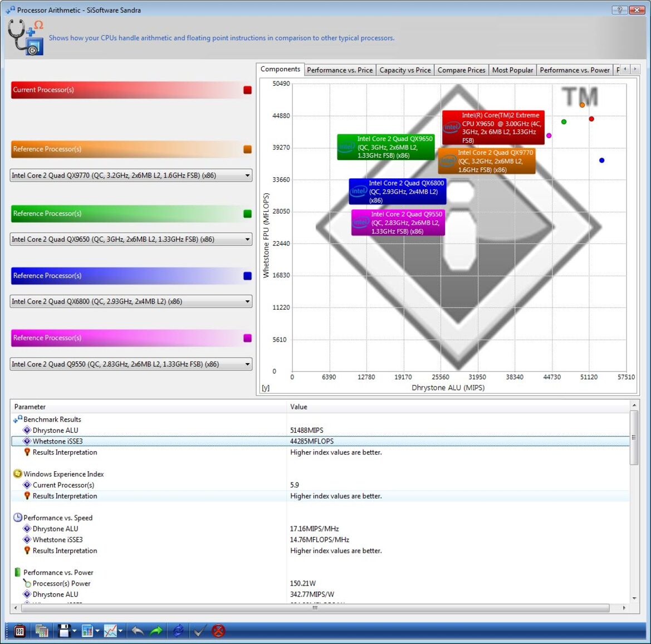Viewport: 651px width, 644px height.
Task: Click the value 150.21W
Action: click(302, 583)
